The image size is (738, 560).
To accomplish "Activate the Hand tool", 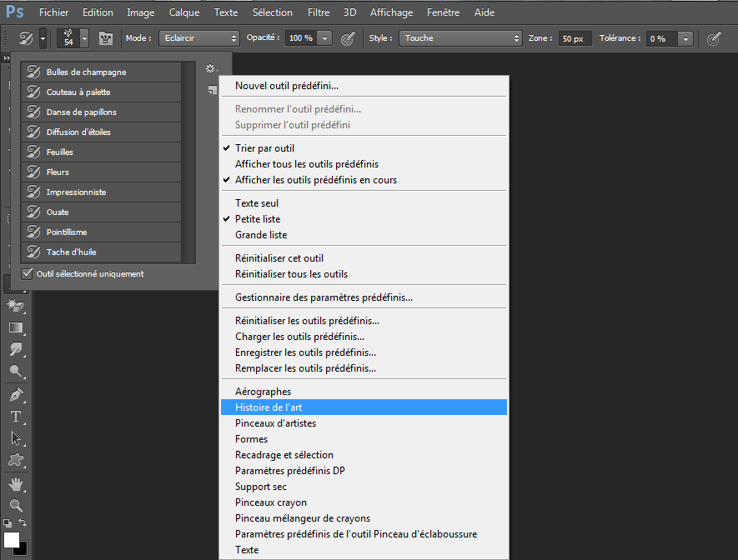I will pyautogui.click(x=15, y=484).
